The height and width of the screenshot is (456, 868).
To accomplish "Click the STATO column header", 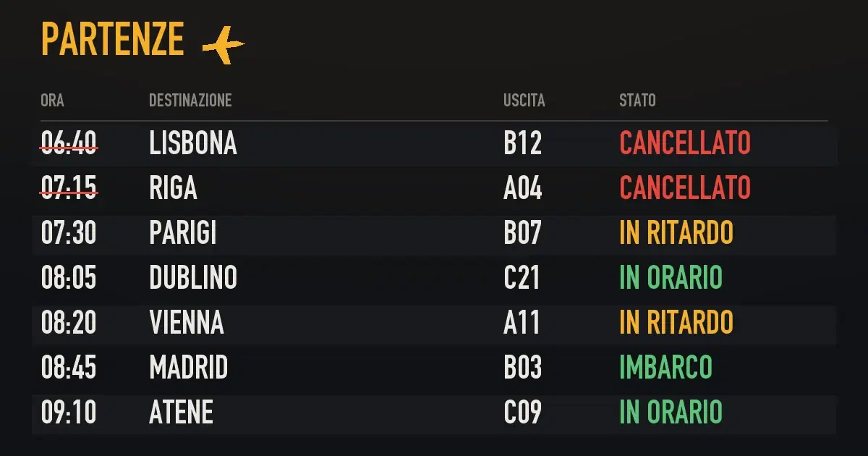I will tap(637, 101).
